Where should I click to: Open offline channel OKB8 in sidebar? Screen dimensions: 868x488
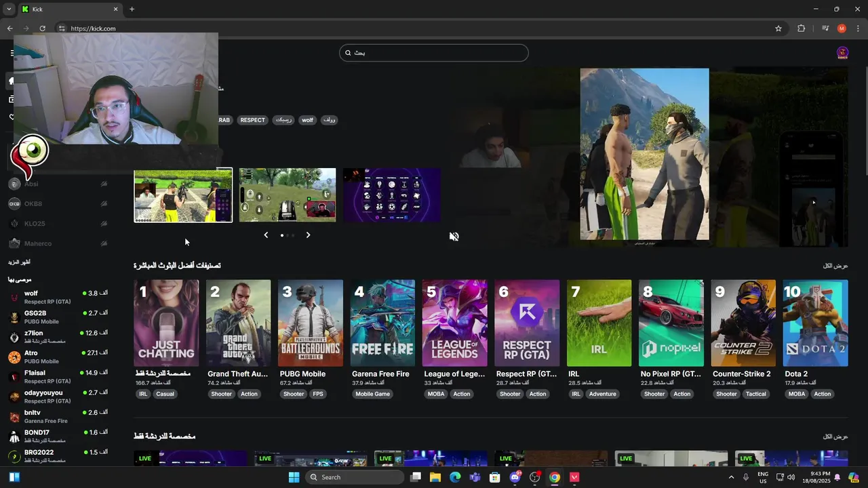tap(58, 203)
